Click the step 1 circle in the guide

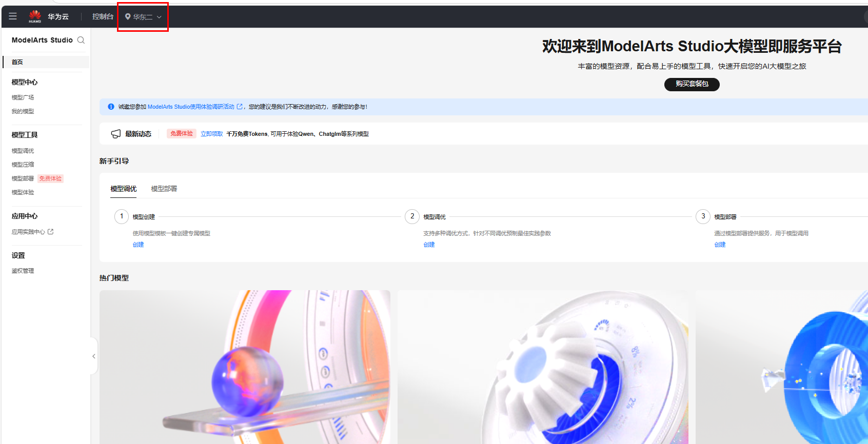(122, 216)
